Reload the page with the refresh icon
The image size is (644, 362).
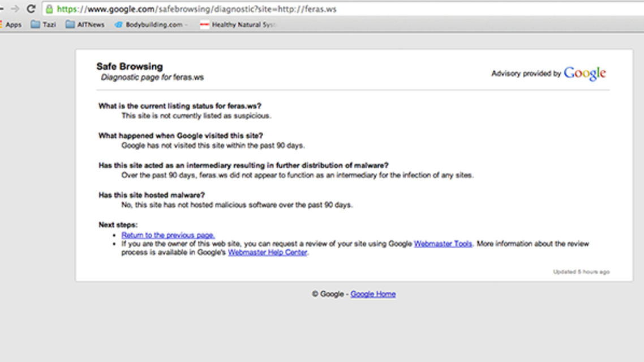[x=31, y=8]
